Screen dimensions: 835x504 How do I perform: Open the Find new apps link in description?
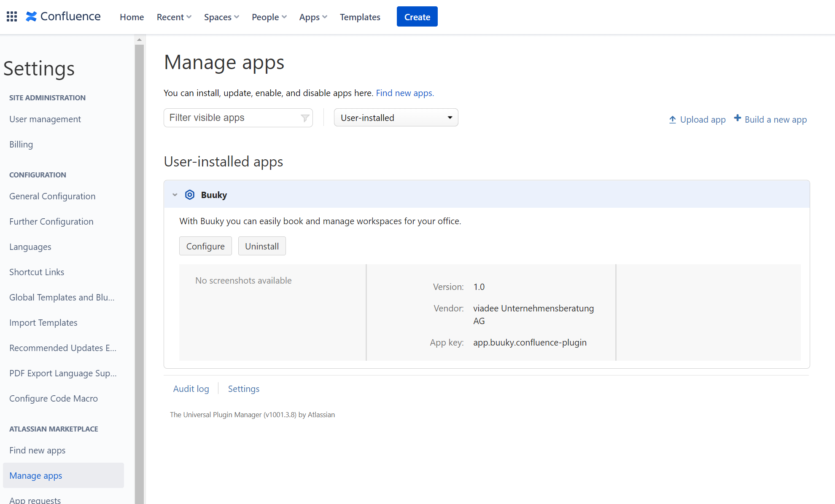[x=405, y=93]
